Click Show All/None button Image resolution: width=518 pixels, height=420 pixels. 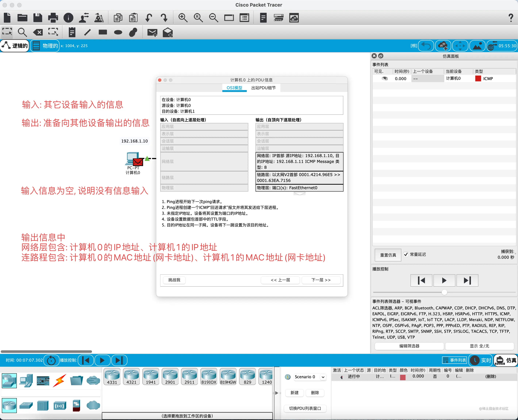click(479, 346)
